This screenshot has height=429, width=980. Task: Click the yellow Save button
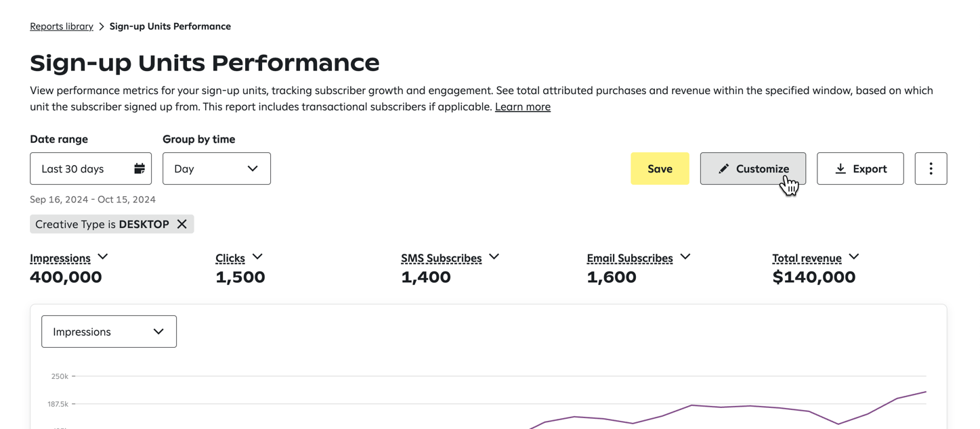[660, 168]
